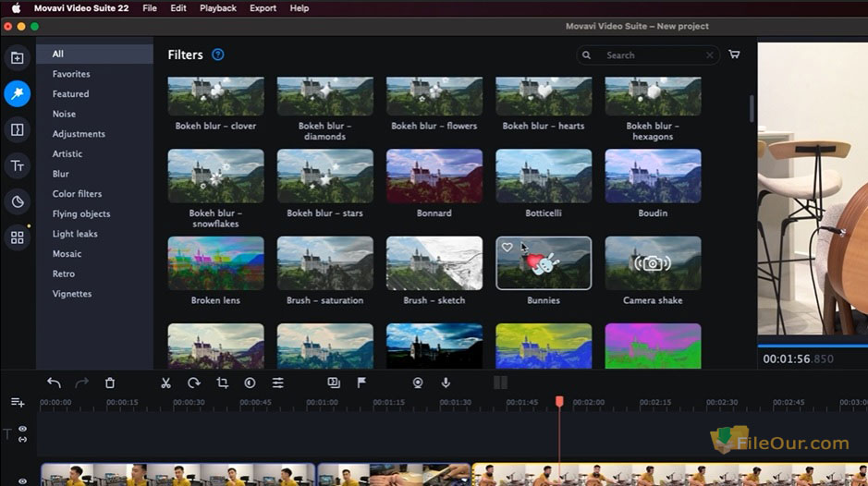Click the filters list vertical scrollbar
This screenshot has height=486, width=868.
pos(752,108)
